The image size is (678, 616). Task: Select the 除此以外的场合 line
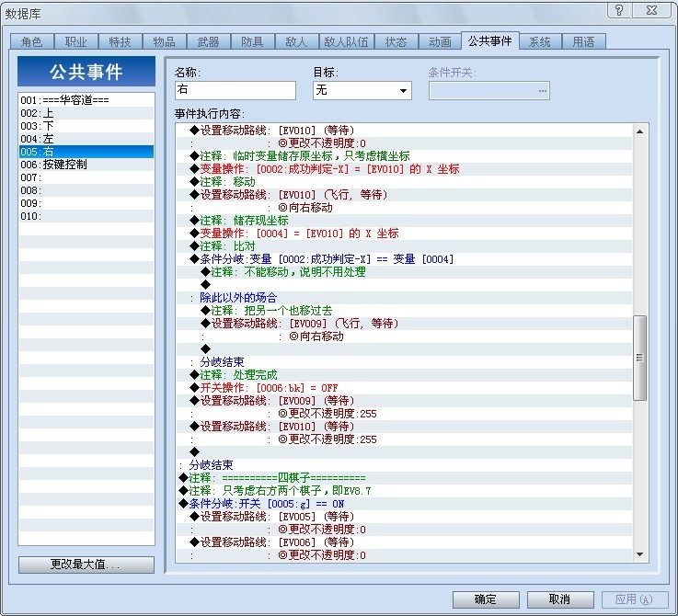(404, 298)
